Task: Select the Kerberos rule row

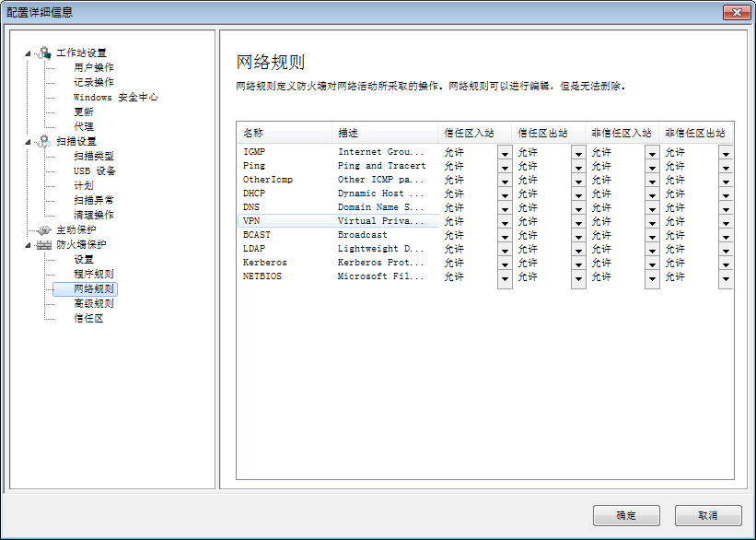Action: (x=265, y=263)
